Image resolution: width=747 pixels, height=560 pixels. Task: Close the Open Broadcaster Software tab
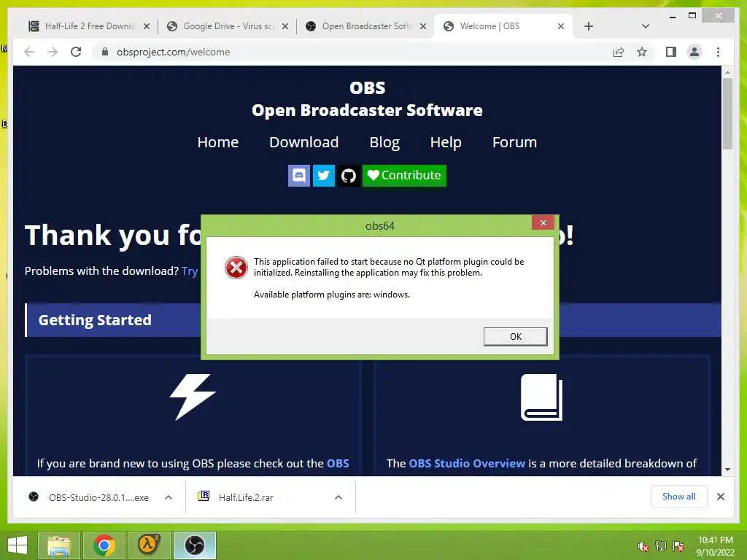pos(422,27)
